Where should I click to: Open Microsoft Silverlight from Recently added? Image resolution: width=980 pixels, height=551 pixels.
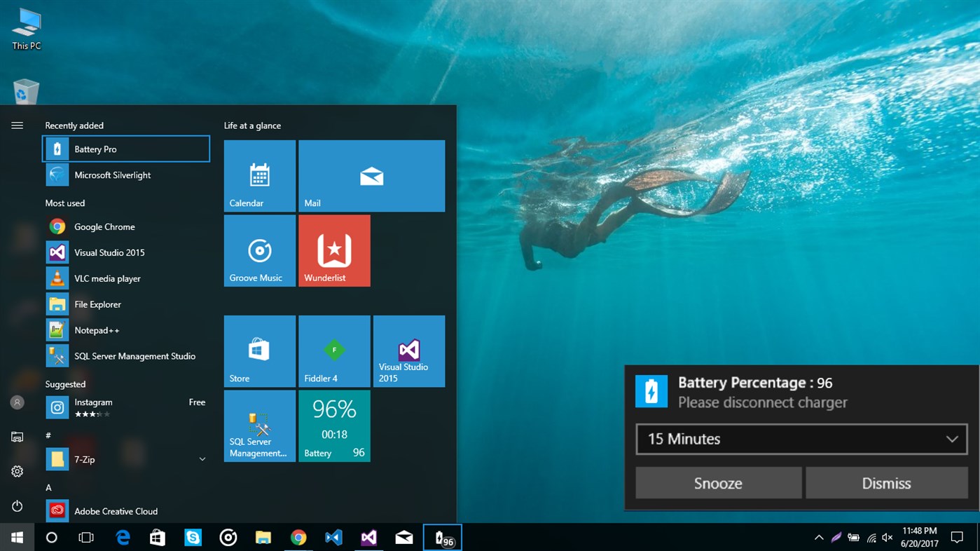[112, 175]
